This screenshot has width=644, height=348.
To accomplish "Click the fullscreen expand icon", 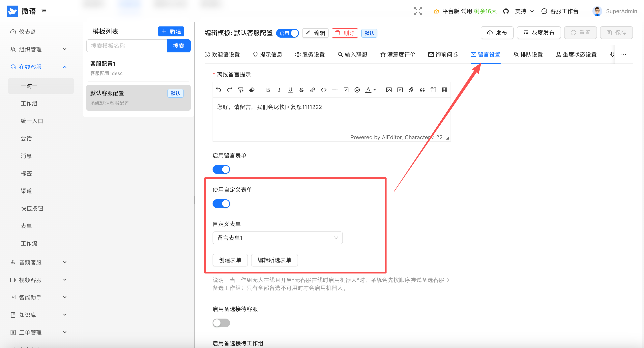I will click(418, 11).
